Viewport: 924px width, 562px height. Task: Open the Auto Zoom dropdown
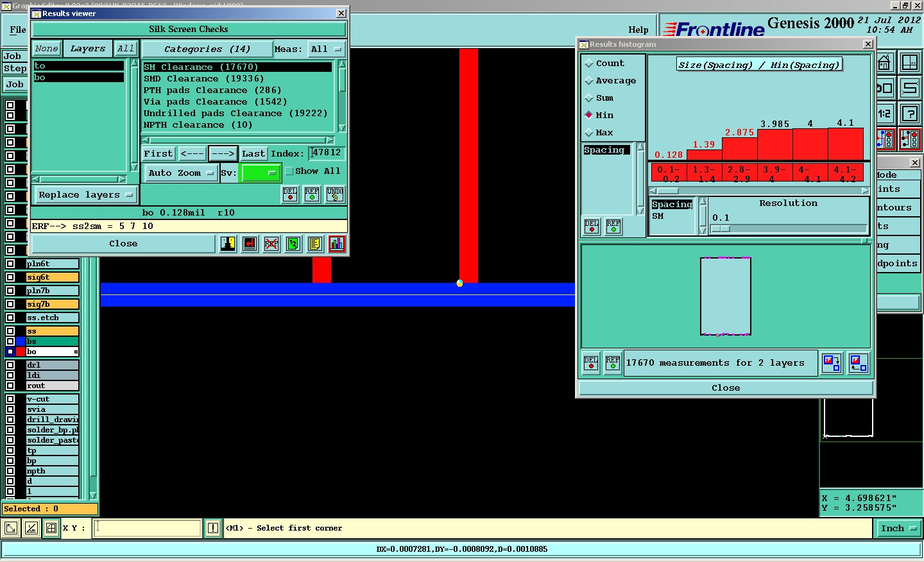coord(181,173)
